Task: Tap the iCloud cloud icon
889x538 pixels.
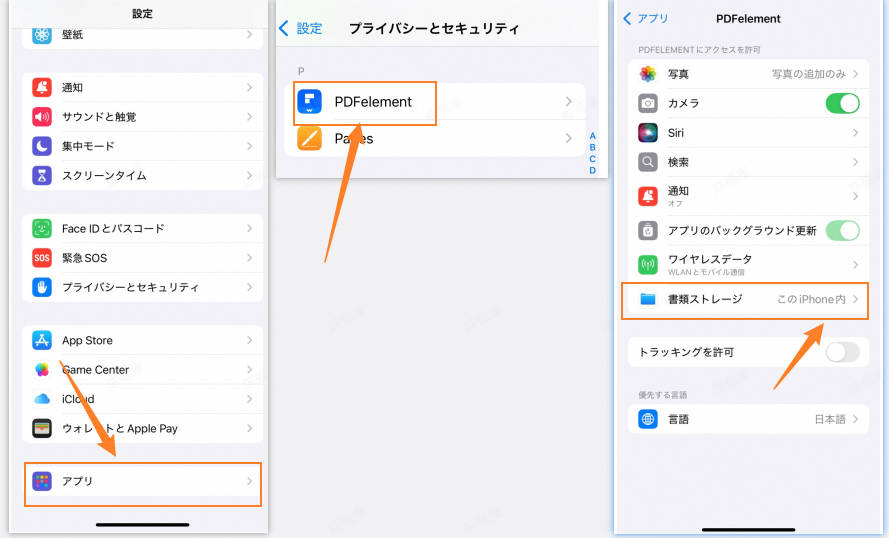Action: pos(41,399)
